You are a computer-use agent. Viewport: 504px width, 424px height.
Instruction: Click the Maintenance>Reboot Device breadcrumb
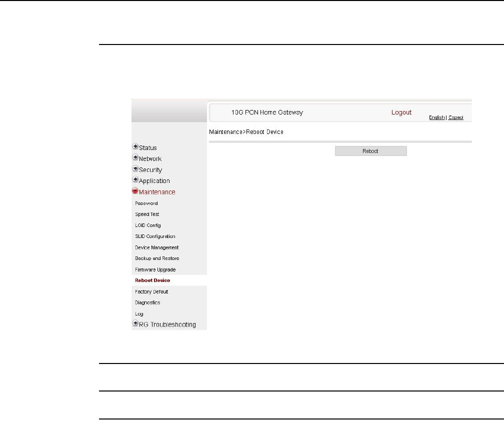(x=246, y=132)
